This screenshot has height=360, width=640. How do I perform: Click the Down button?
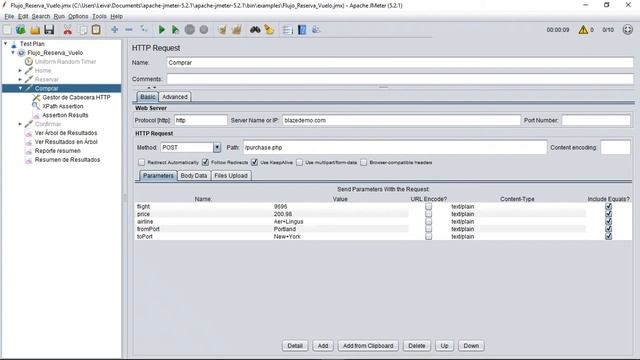[x=471, y=346]
